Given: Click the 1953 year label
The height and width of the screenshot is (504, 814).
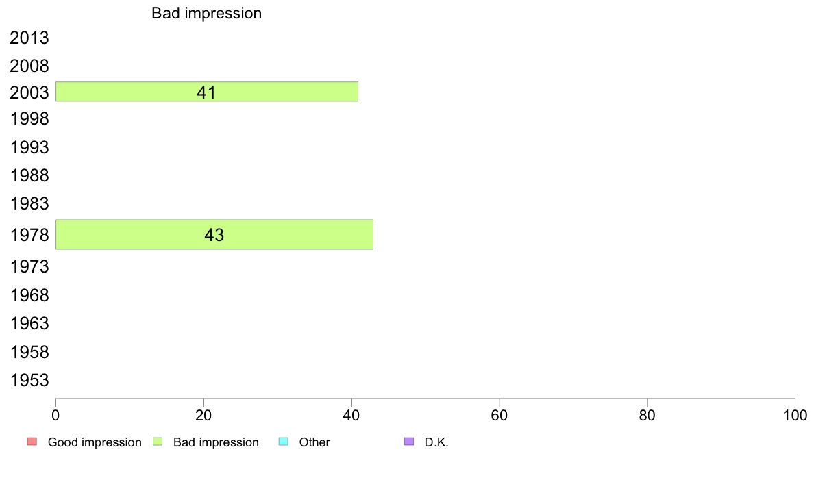Looking at the screenshot, I should tap(29, 381).
